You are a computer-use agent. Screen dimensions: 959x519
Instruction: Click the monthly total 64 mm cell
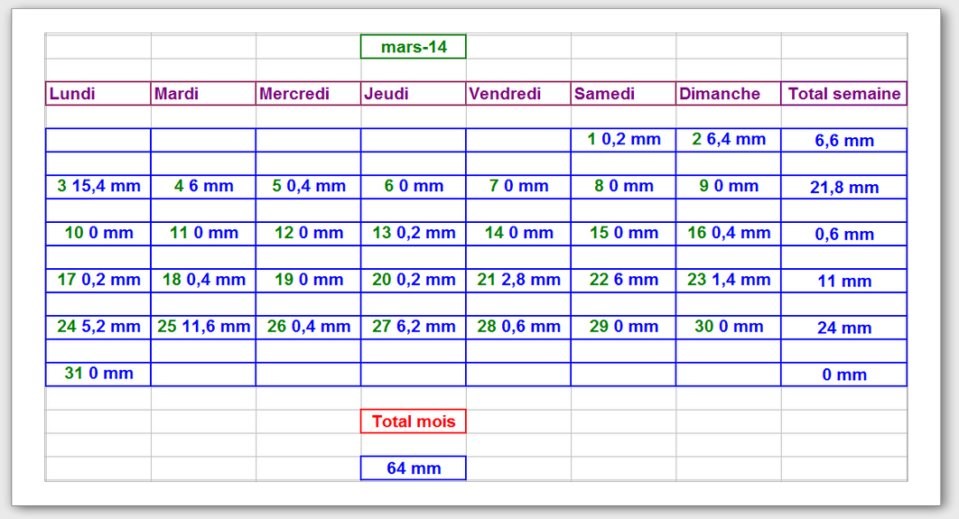click(413, 468)
